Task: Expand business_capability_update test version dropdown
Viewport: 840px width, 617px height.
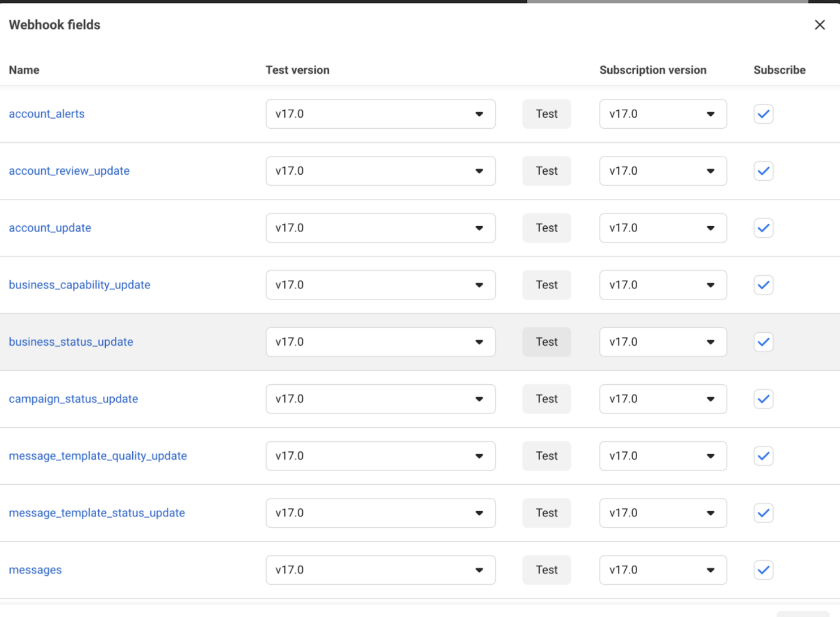Action: pos(380,285)
